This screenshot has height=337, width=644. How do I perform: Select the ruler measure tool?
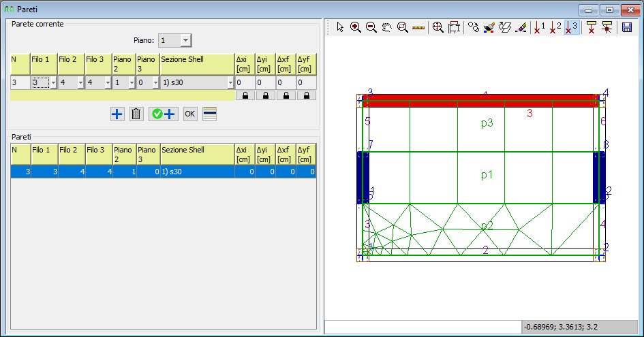point(418,27)
